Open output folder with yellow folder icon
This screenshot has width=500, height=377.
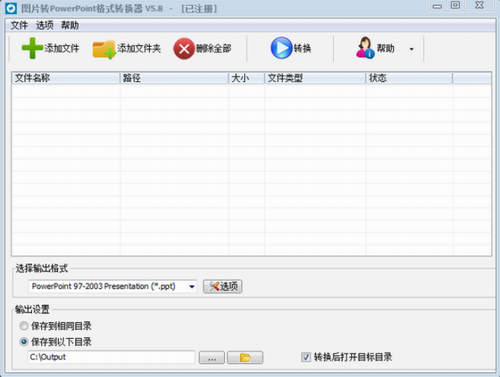point(245,358)
